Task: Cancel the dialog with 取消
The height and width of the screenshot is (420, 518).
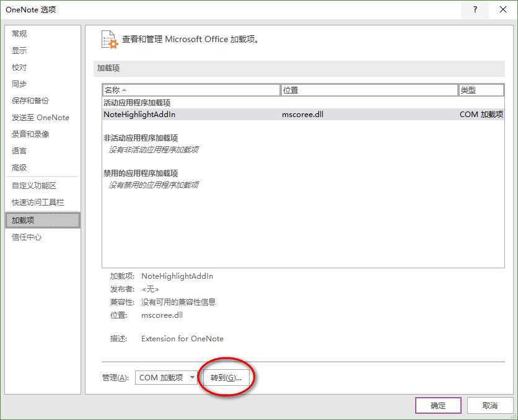Action: (489, 406)
